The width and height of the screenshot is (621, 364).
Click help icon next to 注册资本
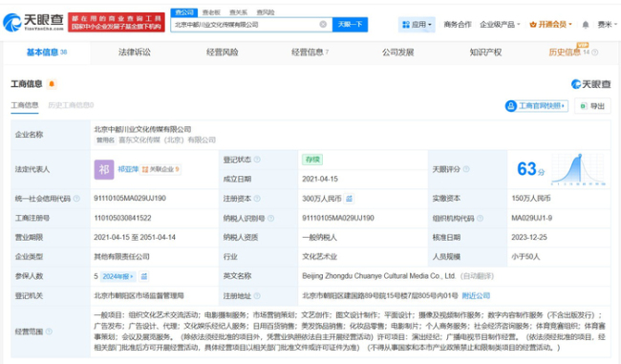coord(257,199)
